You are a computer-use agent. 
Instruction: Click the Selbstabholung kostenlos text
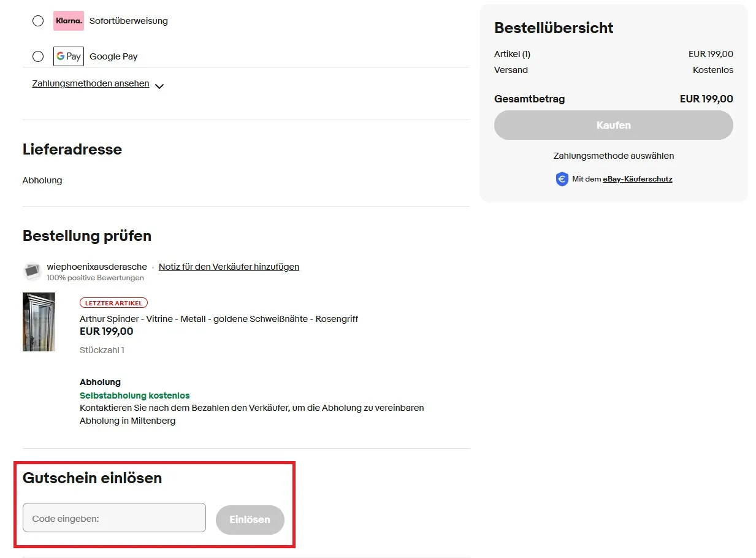[134, 396]
